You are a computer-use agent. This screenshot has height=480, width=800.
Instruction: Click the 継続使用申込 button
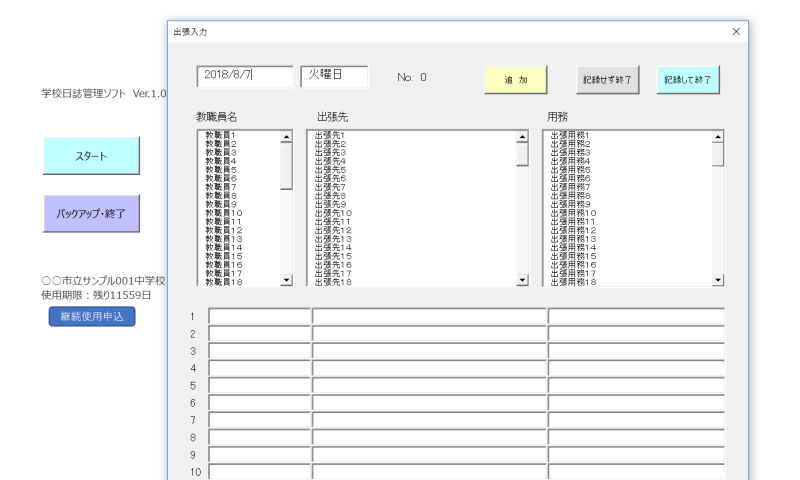pyautogui.click(x=91, y=317)
